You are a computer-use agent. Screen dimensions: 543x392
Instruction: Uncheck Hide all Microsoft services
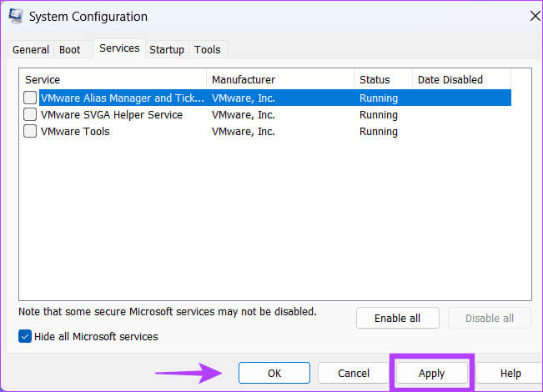click(x=25, y=336)
